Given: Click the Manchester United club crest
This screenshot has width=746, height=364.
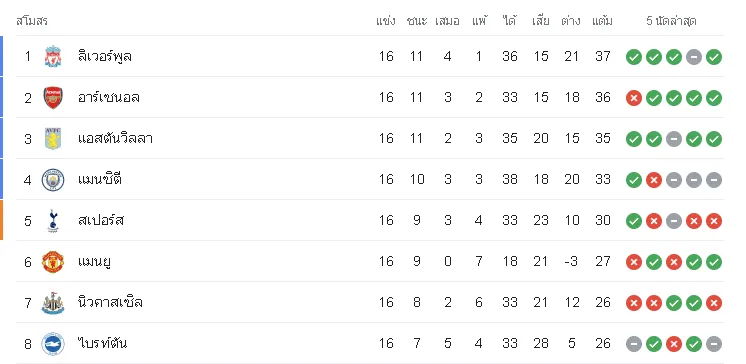Looking at the screenshot, I should point(53,262).
